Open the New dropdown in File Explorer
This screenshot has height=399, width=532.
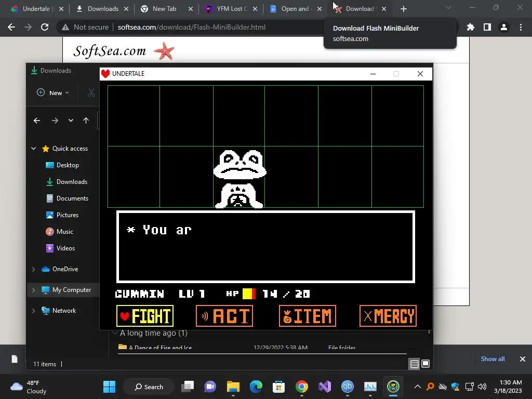(x=53, y=92)
